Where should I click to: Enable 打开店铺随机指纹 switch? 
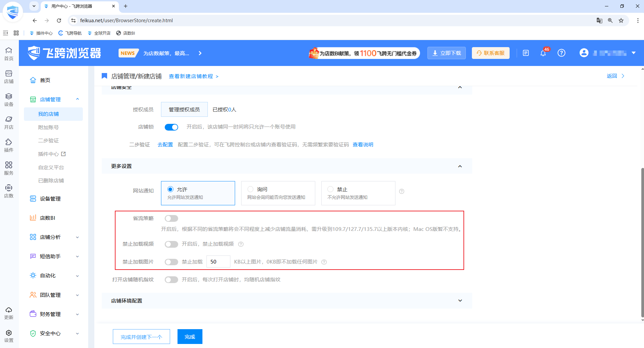tap(171, 280)
